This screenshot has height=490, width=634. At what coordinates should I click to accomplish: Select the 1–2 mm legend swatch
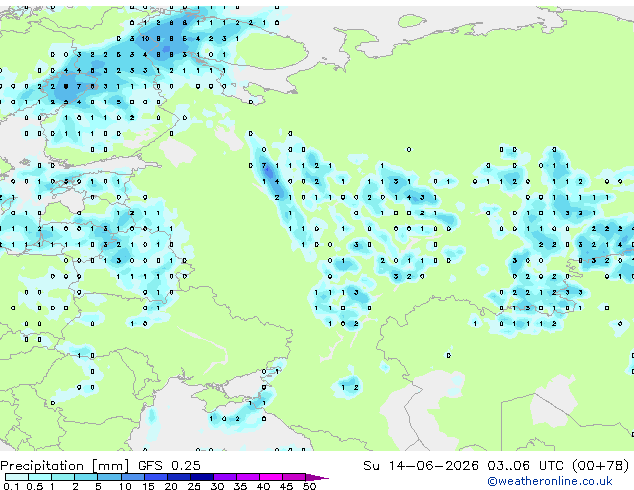click(x=63, y=477)
